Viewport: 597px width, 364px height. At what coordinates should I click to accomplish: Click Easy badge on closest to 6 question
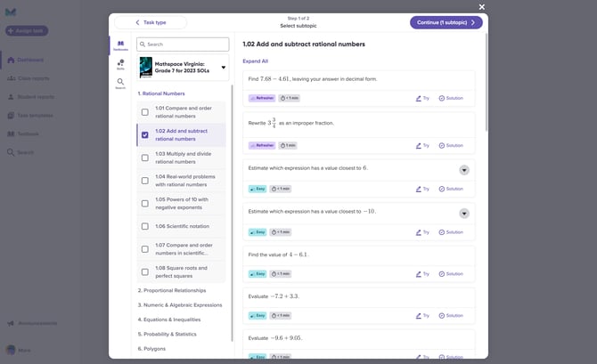(x=258, y=189)
